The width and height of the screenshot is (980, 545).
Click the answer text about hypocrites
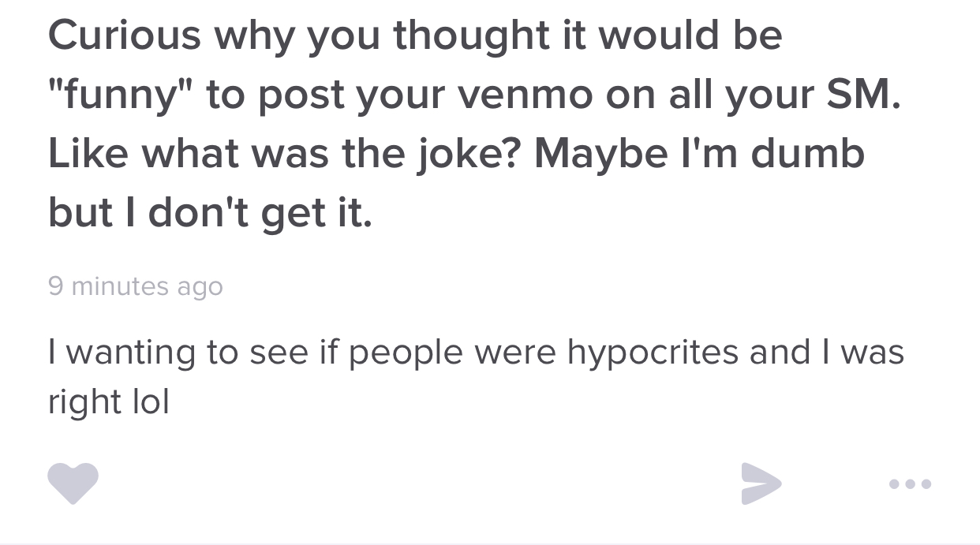tap(476, 377)
